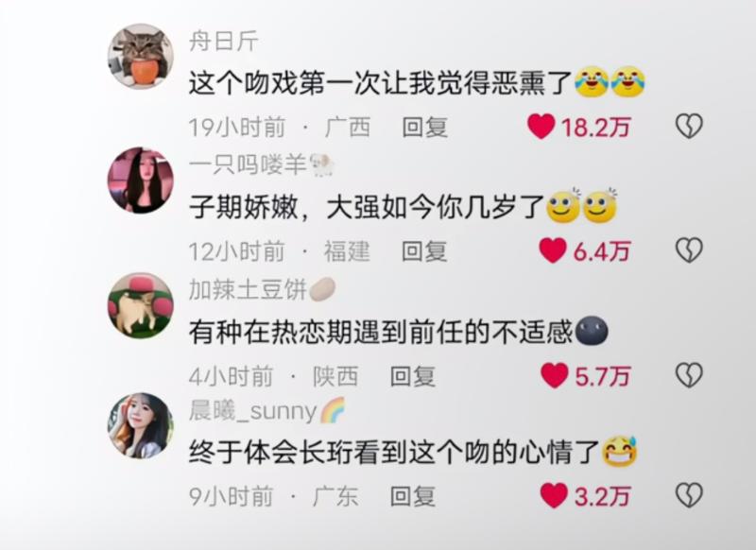Image resolution: width=756 pixels, height=550 pixels.
Task: Tap broken heart on 一只吗喽羊 comment
Action: click(689, 250)
